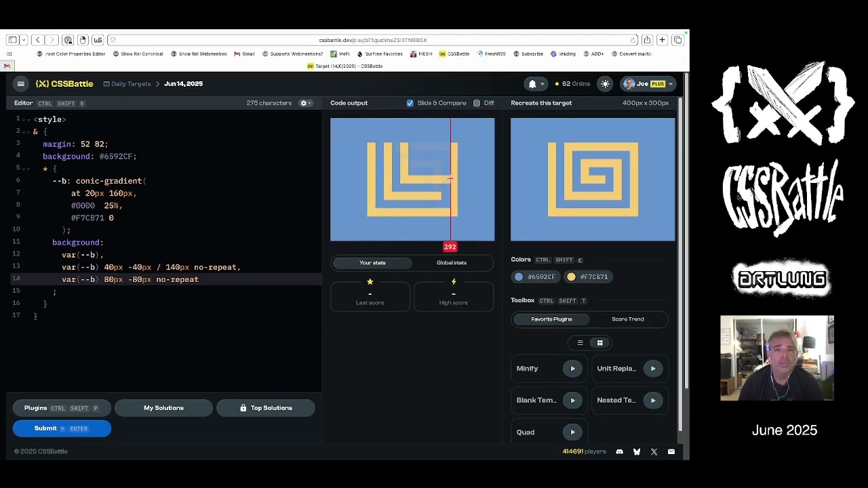Copy color #6592CF swatch
This screenshot has width=868, height=488.
click(x=535, y=277)
